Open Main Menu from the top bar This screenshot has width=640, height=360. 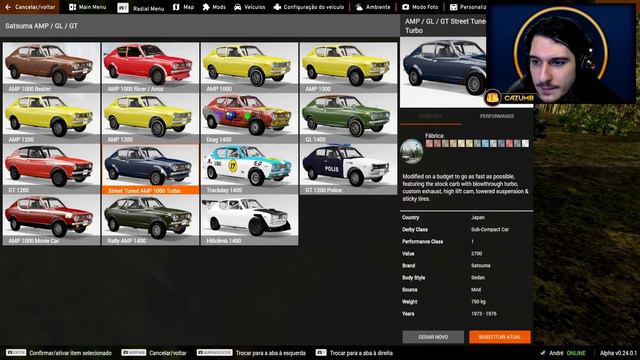(x=87, y=7)
